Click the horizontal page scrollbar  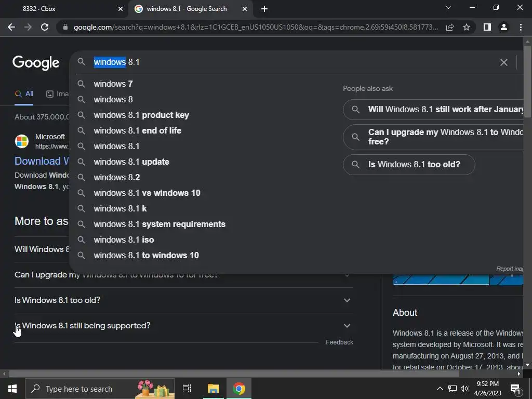[x=234, y=374]
